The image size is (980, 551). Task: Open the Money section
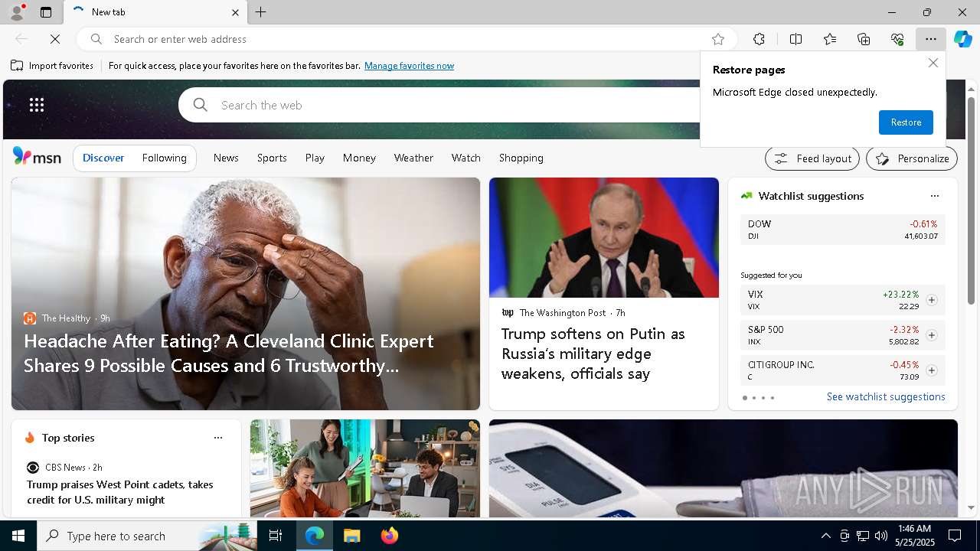(x=359, y=158)
